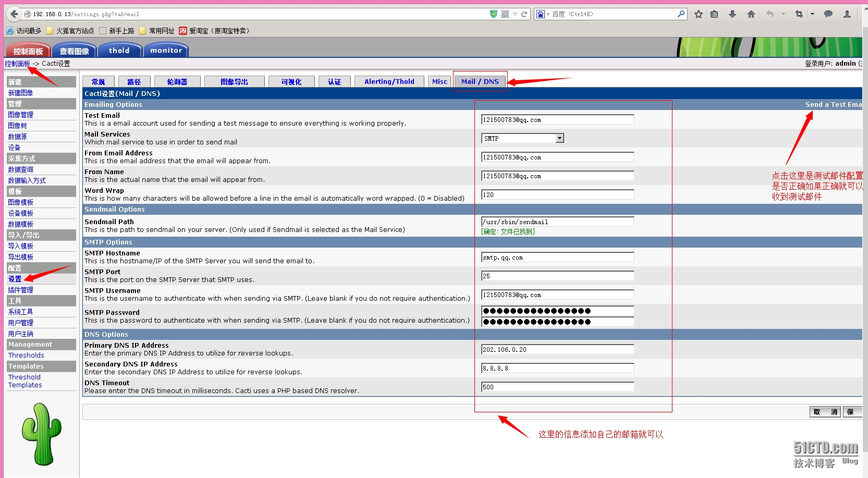The height and width of the screenshot is (478, 868).
Task: Open the QR code icon in address bar
Action: click(505, 14)
